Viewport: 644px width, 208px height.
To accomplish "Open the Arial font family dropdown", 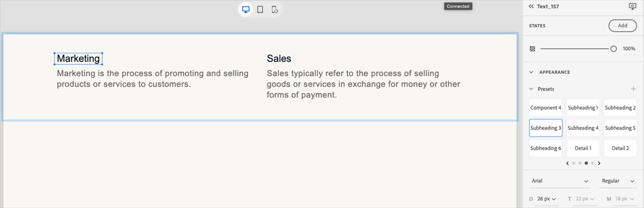I will [x=559, y=180].
